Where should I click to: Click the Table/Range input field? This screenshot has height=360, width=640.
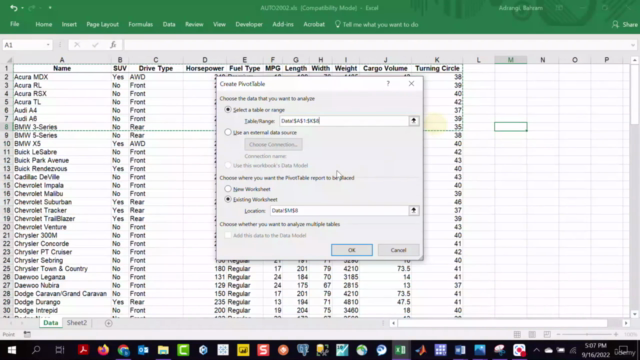(344, 121)
